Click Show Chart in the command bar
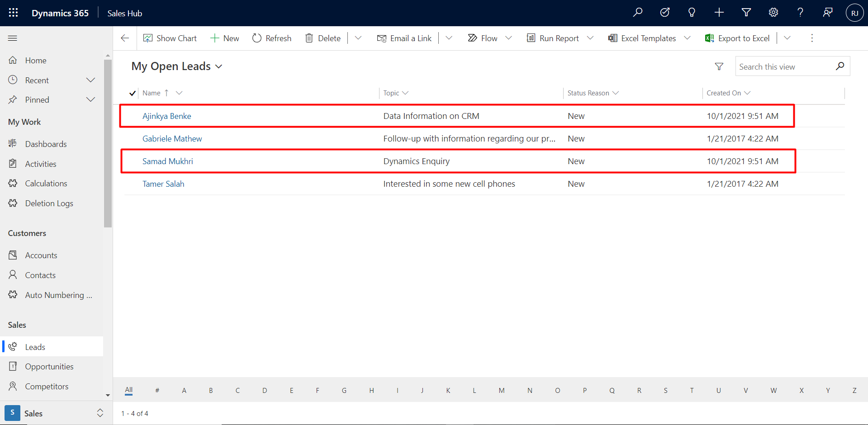The image size is (868, 425). (x=170, y=38)
